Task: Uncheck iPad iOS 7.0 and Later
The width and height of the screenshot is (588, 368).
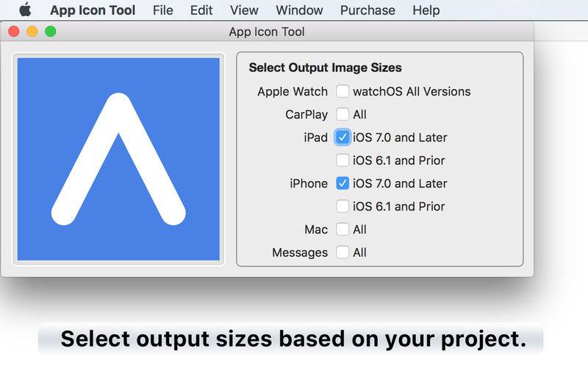Action: pos(343,138)
